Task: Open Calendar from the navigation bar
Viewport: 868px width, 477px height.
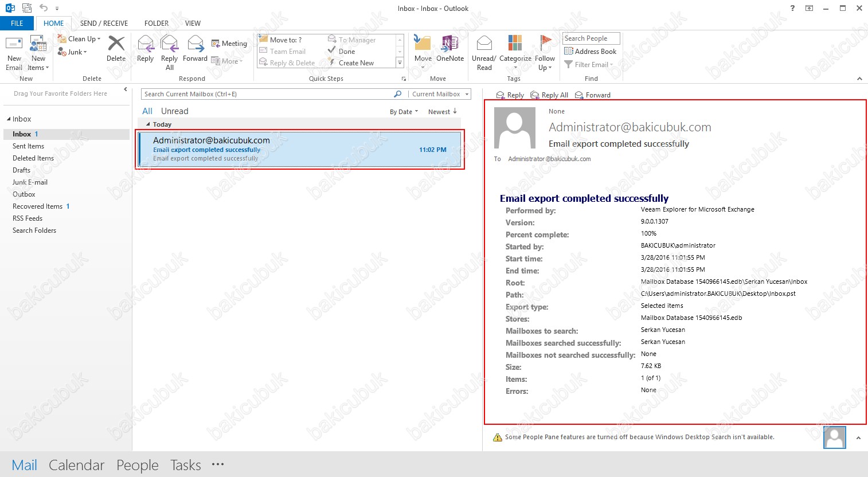Action: [76, 465]
